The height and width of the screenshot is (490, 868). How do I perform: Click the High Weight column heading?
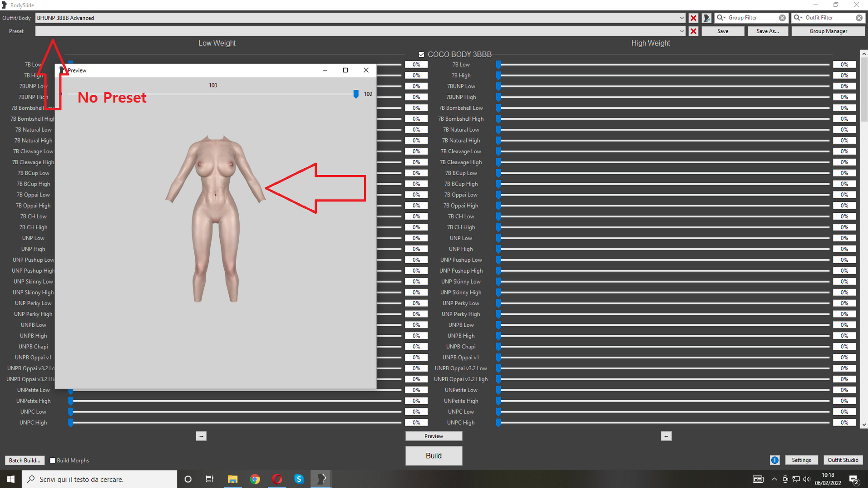coord(650,43)
